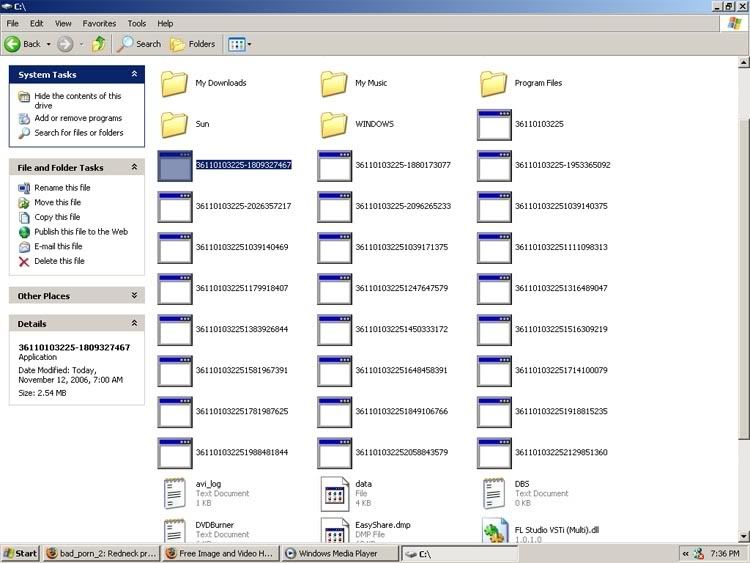Collapse the System Tasks panel
The image size is (750, 563).
click(134, 74)
